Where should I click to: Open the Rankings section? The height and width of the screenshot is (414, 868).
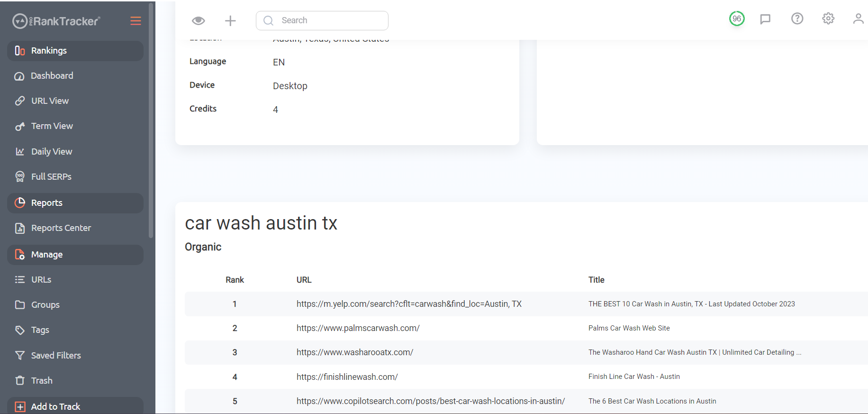coord(75,51)
